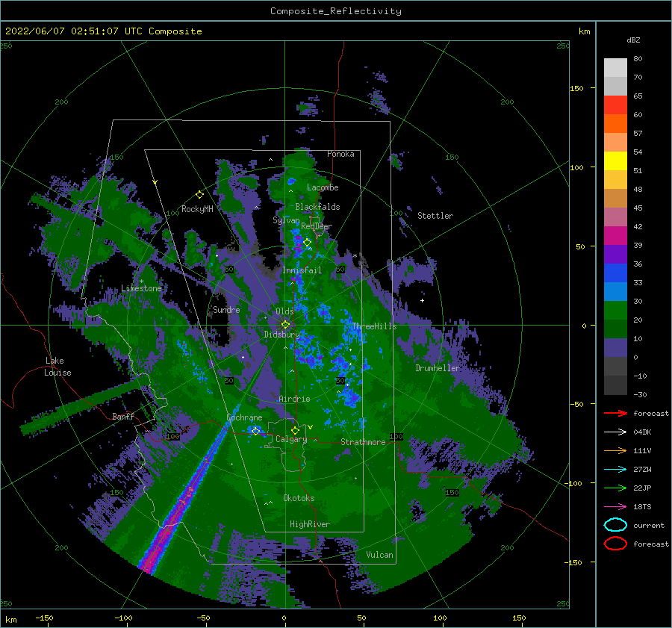Click the Sylvan label
Image resolution: width=672 pixels, height=628 pixels.
coord(286,220)
